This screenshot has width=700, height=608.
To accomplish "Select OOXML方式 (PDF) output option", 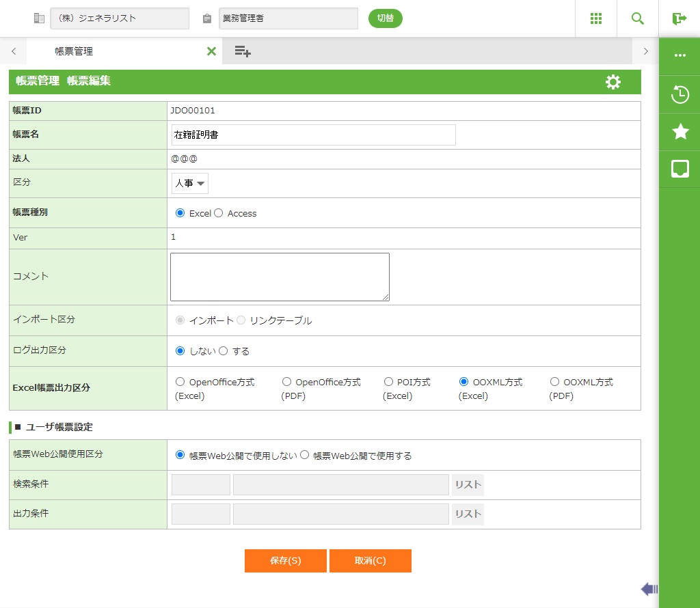I will click(554, 382).
